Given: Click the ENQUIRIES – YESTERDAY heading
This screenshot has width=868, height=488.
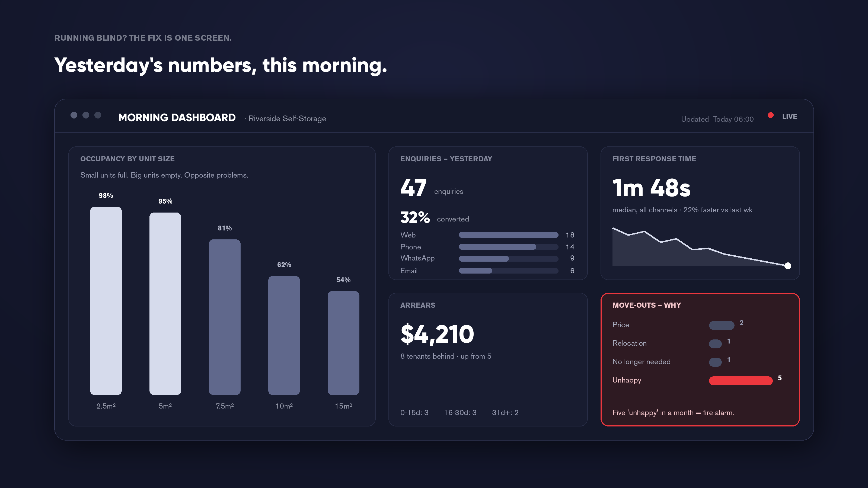Looking at the screenshot, I should click(446, 159).
